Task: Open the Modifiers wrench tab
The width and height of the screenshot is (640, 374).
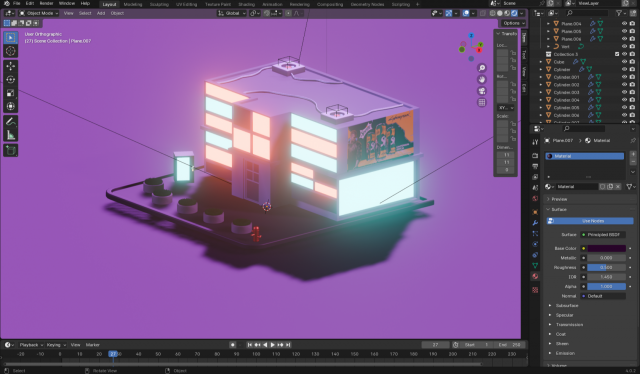Action: [x=535, y=223]
